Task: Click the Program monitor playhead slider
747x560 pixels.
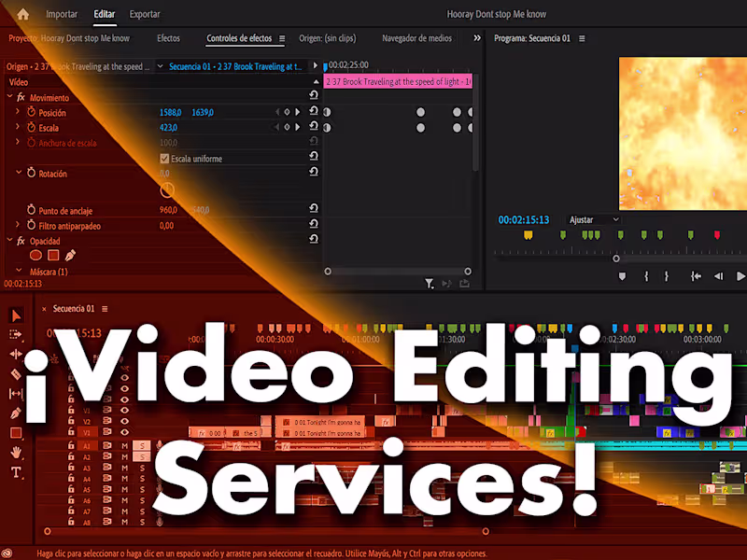Action: (x=615, y=259)
